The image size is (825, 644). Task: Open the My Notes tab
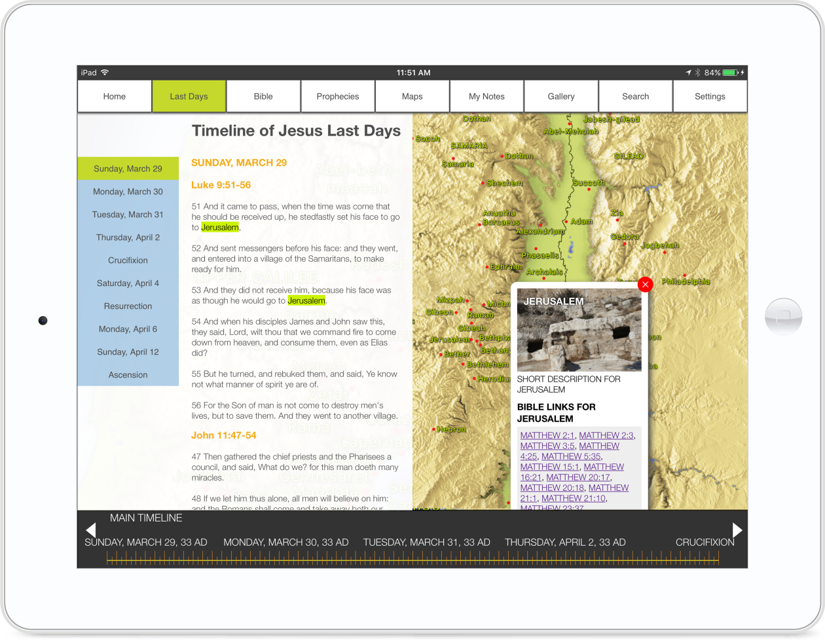click(x=486, y=96)
